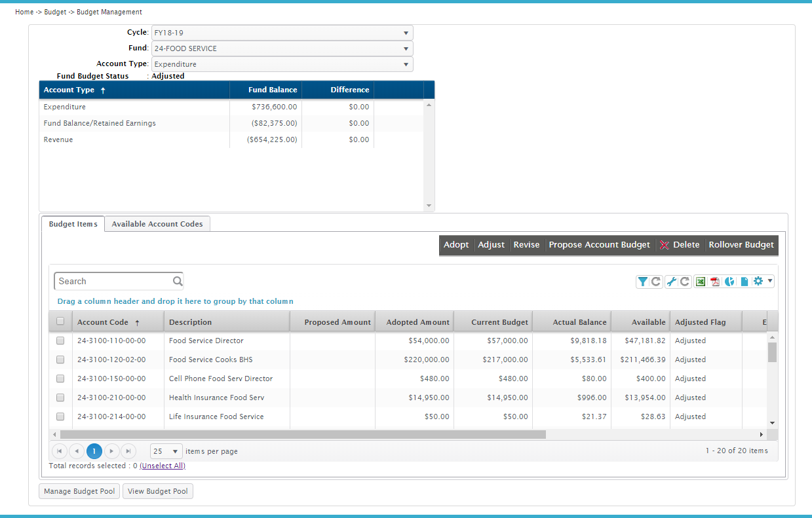Click the blue document page icon
Screen dimensions: 812x518
tap(744, 282)
